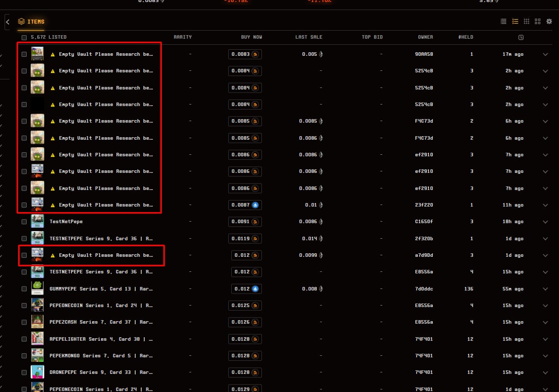This screenshot has height=392, width=559.
Task: Select the checkbox for the a7d9Dd row
Action: coord(24,255)
